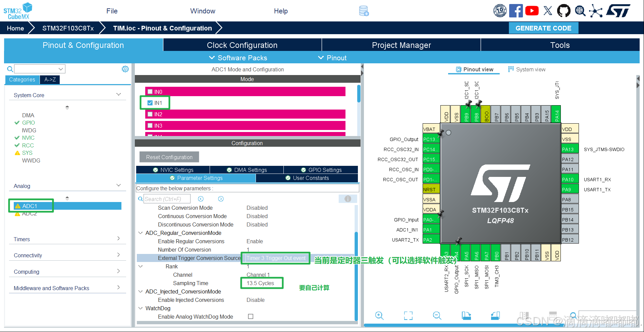Collapse the ADC_Regular_ConversionMode group

pos(141,233)
